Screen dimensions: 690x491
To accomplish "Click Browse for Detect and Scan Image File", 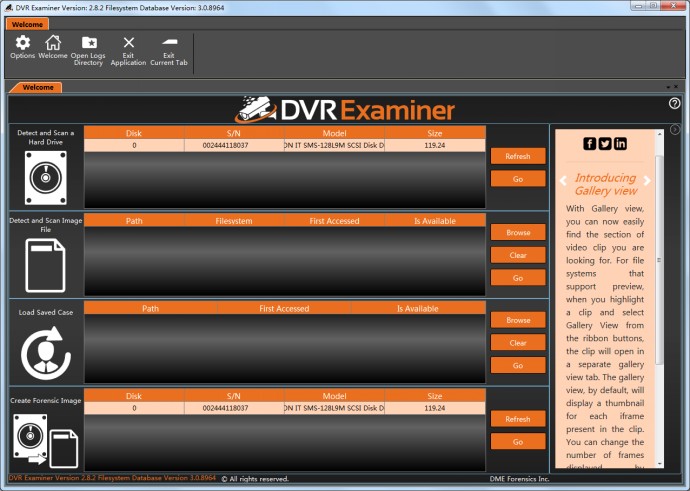I will (518, 232).
